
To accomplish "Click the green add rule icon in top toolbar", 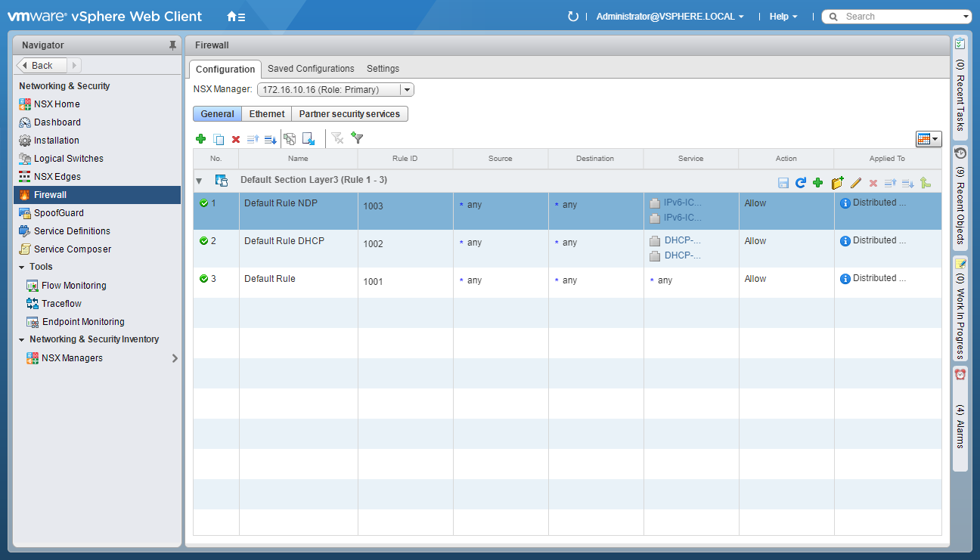I will tap(200, 139).
